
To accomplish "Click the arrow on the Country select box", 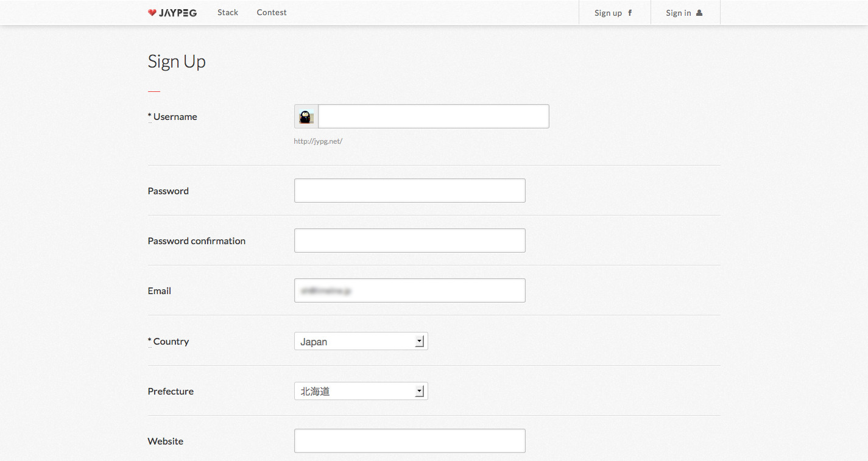I will (x=420, y=342).
